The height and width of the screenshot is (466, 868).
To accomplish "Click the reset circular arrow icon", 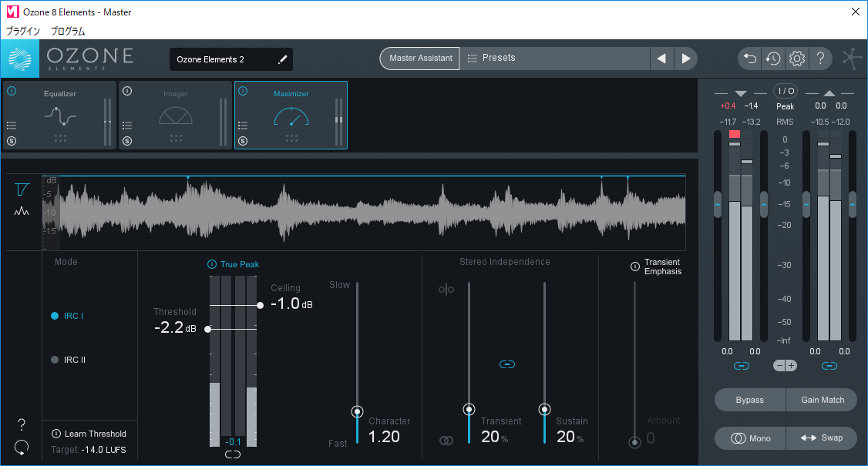I will tap(22, 448).
